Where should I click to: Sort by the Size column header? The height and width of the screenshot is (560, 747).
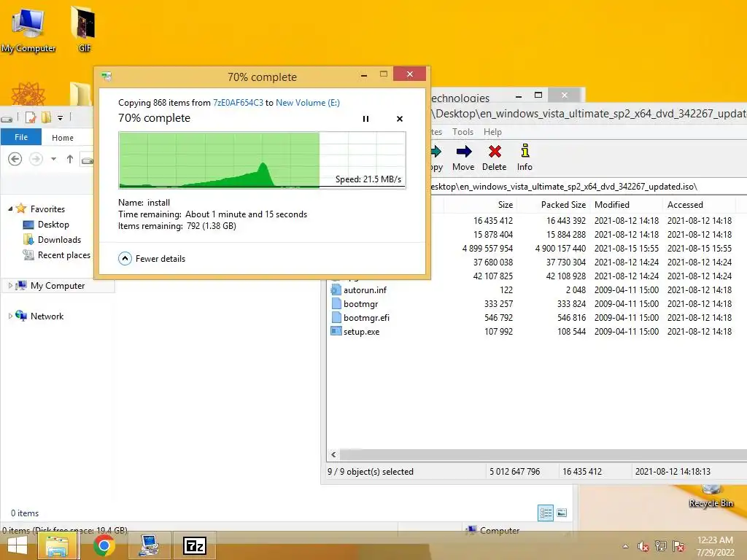click(480, 205)
